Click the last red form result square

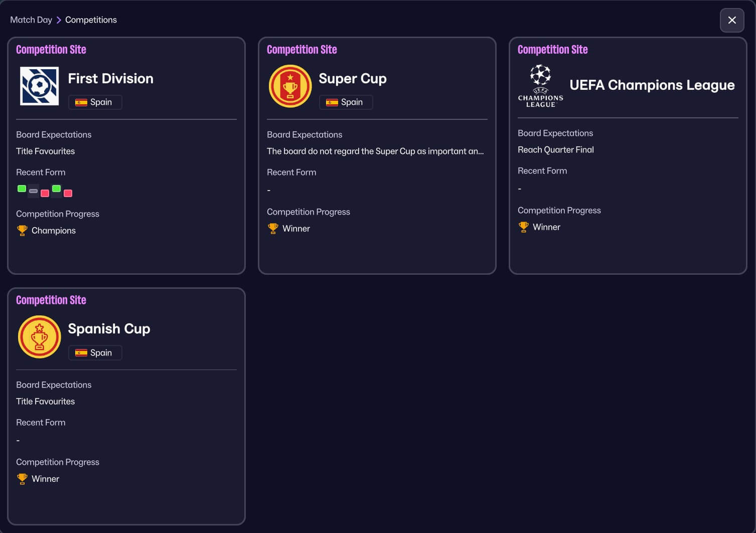[x=68, y=193]
